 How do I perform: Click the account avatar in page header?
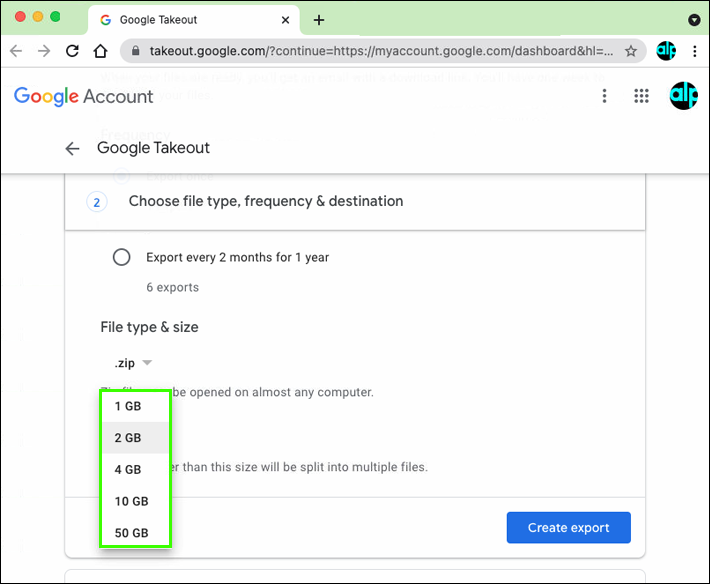[x=683, y=96]
